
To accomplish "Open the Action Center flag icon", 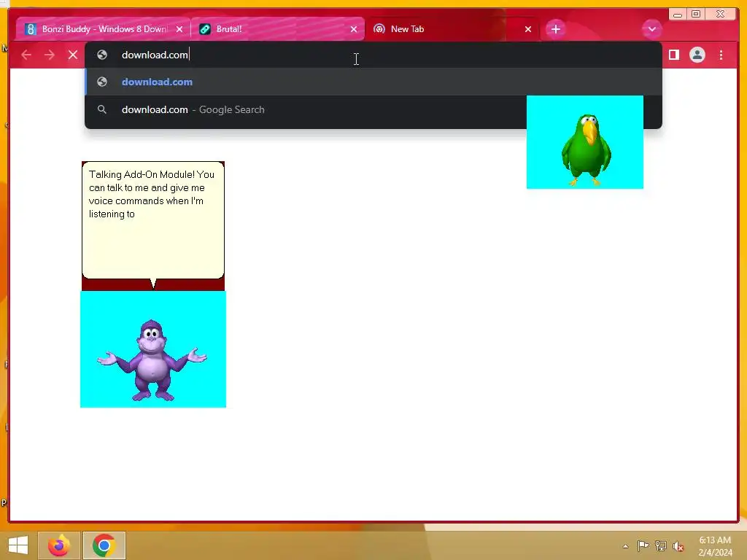I will coord(643,545).
